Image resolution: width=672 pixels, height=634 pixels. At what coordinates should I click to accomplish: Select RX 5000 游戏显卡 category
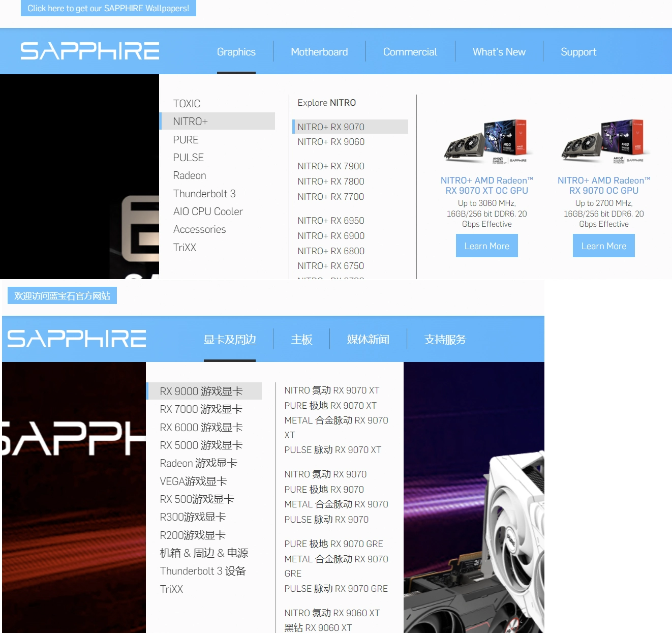[x=201, y=445]
